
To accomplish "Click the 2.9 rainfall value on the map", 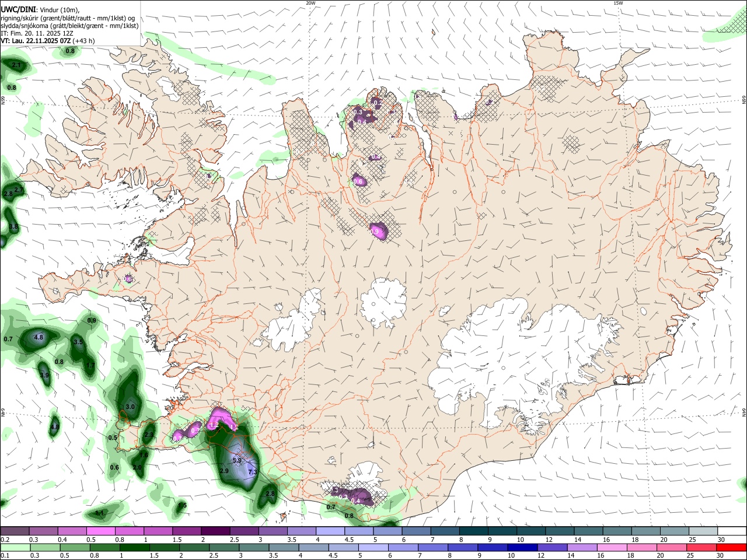I will click(224, 471).
